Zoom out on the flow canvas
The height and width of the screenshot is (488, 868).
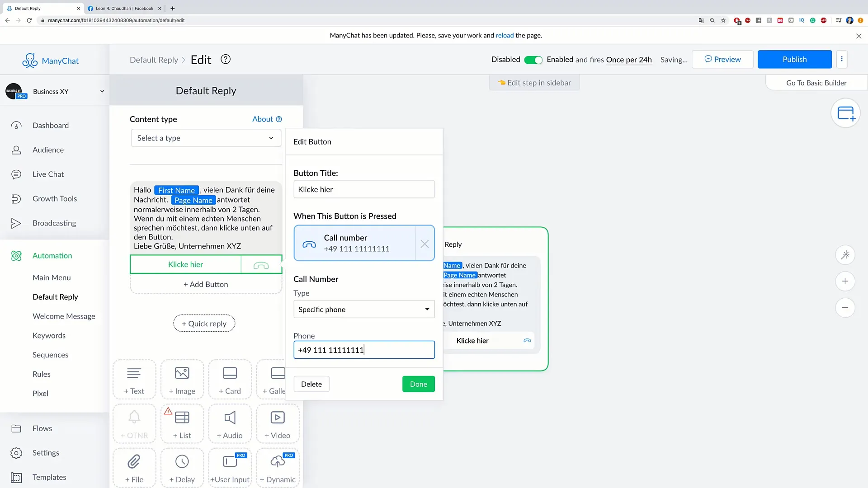pyautogui.click(x=845, y=308)
